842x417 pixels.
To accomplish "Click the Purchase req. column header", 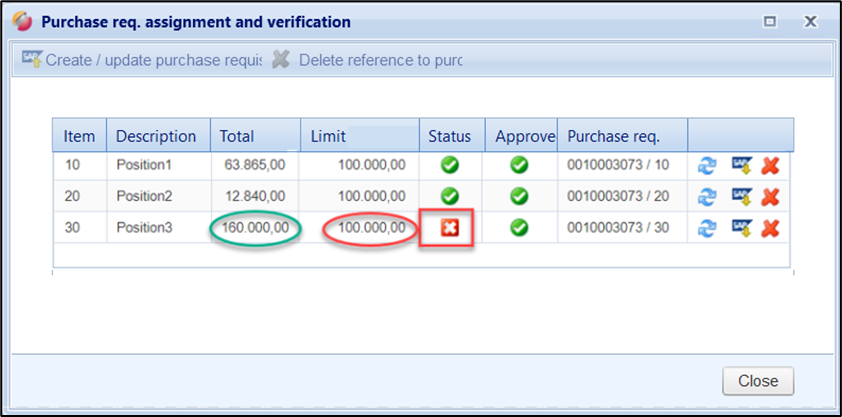I will pos(623,135).
